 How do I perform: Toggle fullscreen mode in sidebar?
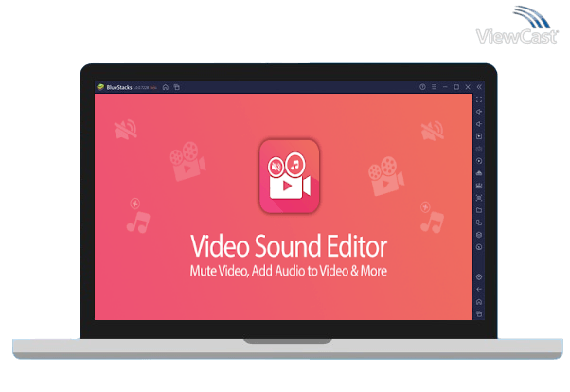coord(479,99)
